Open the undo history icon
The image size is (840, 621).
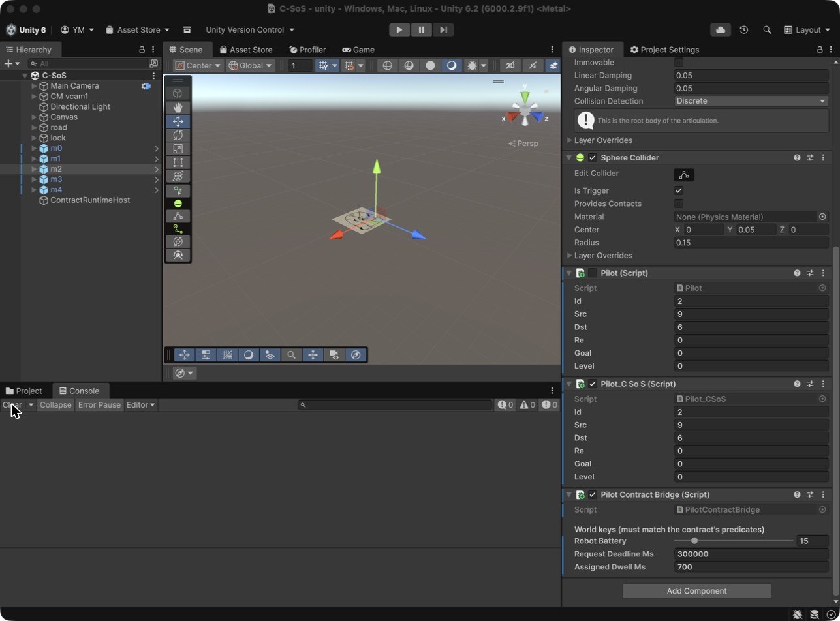click(744, 30)
